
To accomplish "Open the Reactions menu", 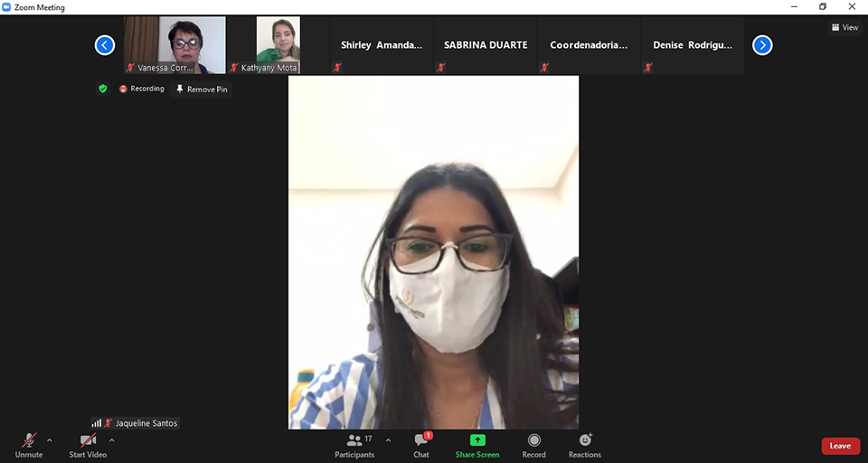I will coord(585,440).
